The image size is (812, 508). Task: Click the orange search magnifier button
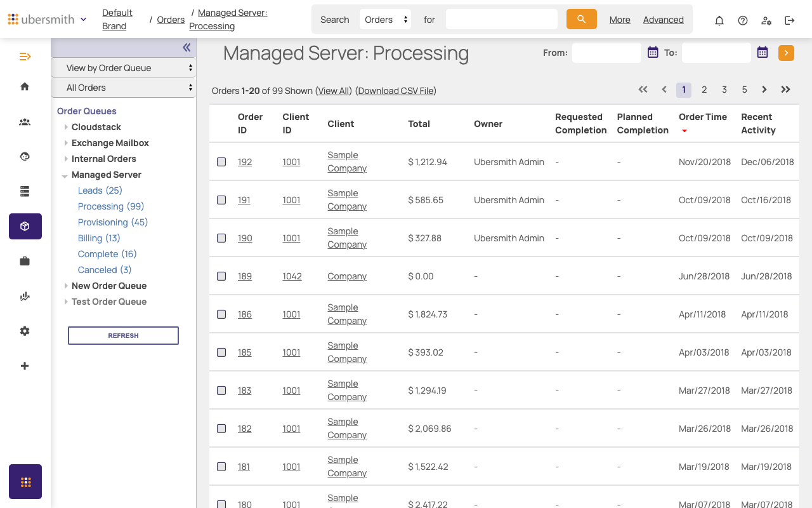(x=582, y=19)
